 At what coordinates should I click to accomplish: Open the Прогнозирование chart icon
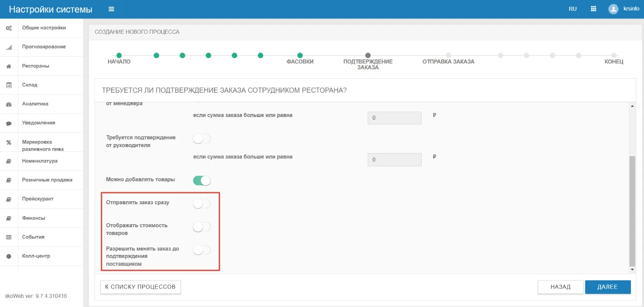pyautogui.click(x=9, y=47)
